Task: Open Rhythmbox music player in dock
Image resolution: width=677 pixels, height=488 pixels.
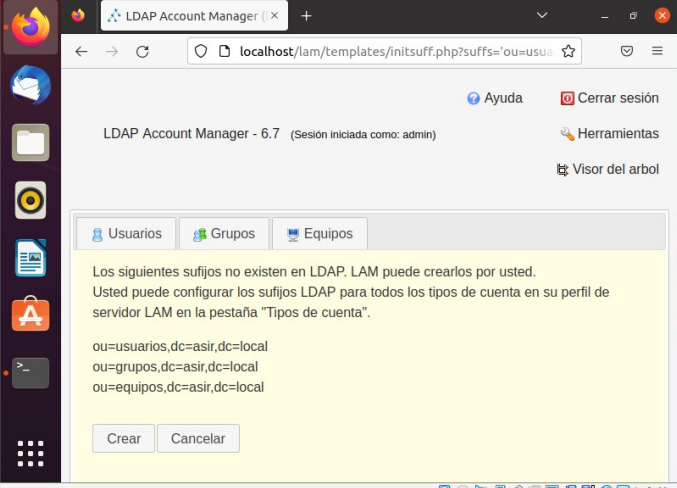Action: (x=30, y=200)
